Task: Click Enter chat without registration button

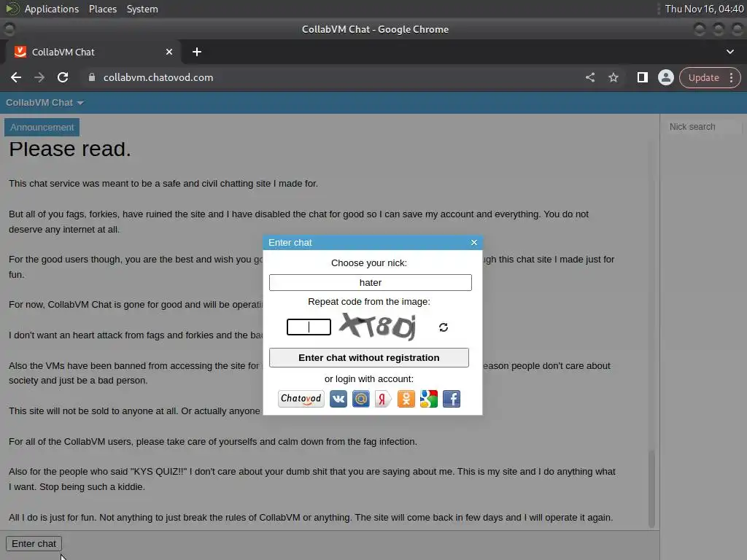Action: click(368, 357)
